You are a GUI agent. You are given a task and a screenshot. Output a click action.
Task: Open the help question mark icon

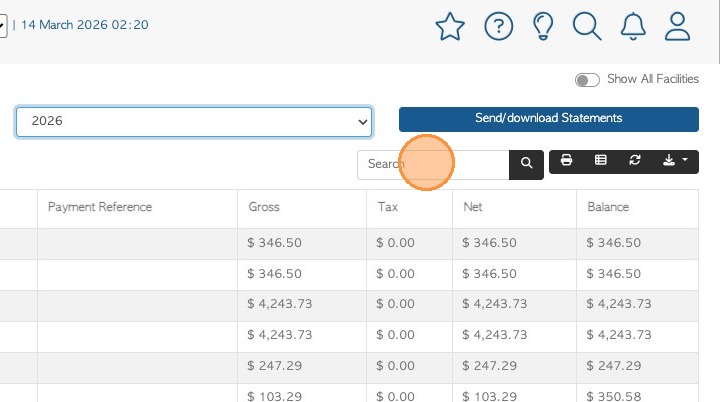pos(498,27)
